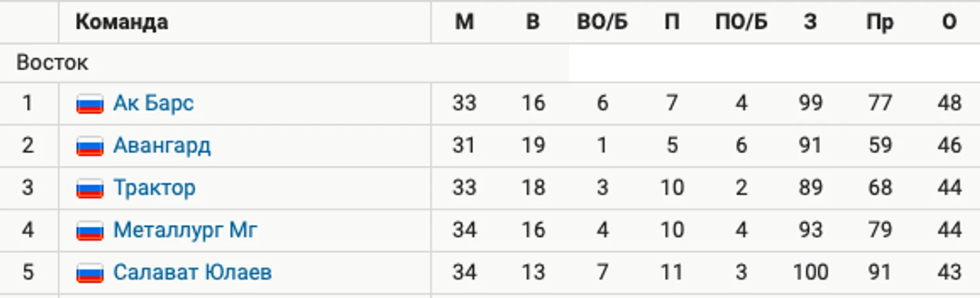
Task: Open the Металлург Мг team link
Action: coord(185,230)
